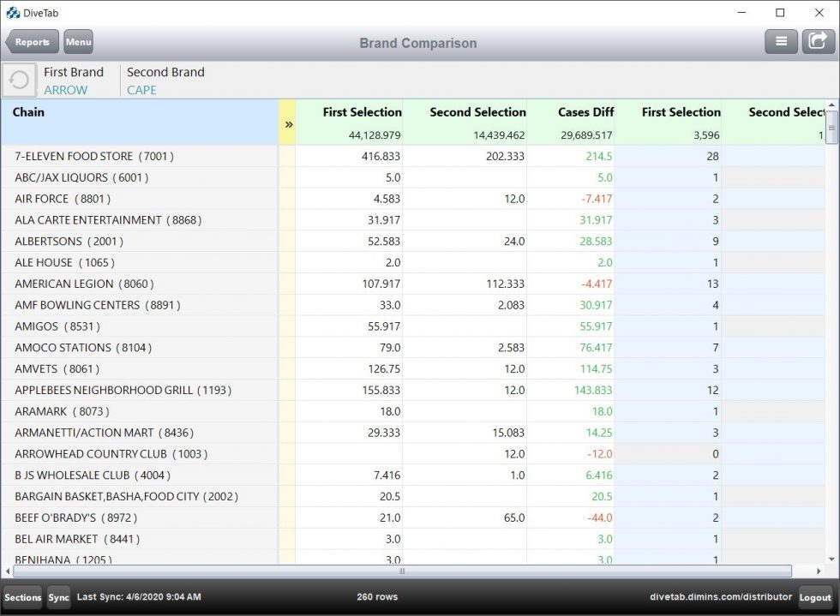
Task: Sort by the Cases Diff column header
Action: [585, 112]
